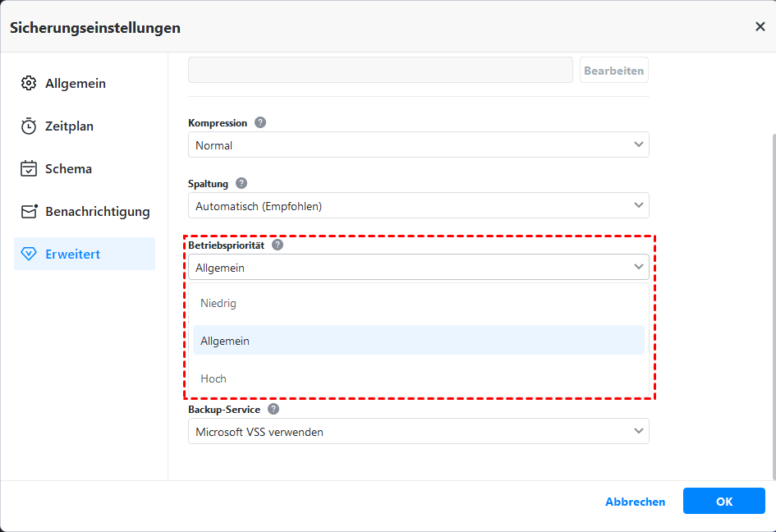Collapse the Betriebspriorität dropdown
The image size is (776, 532).
tap(418, 268)
